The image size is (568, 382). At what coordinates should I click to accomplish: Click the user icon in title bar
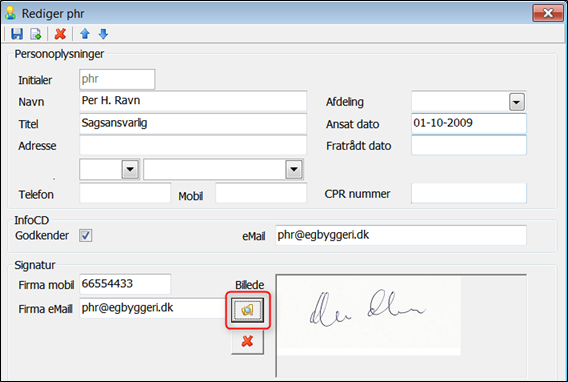tap(11, 13)
